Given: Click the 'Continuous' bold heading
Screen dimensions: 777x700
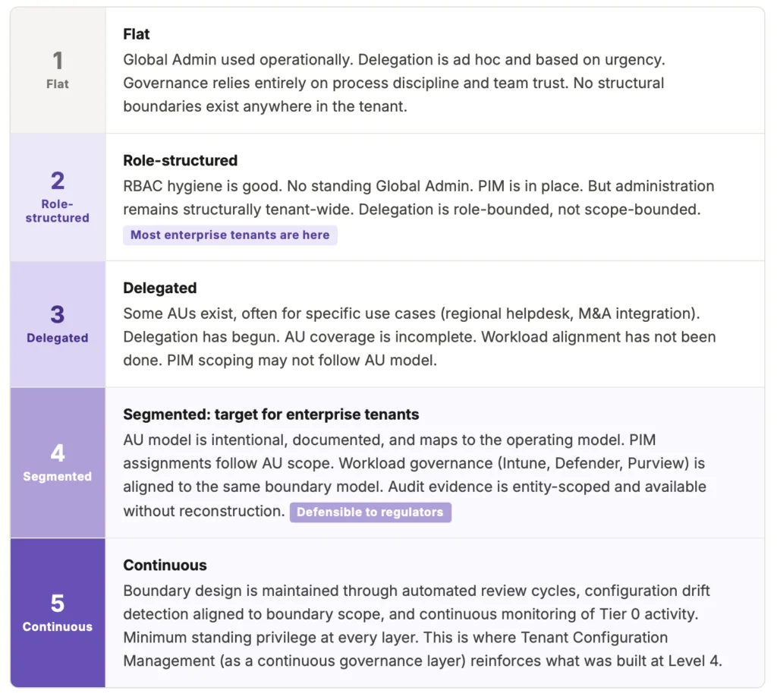Looking at the screenshot, I should coord(165,566).
